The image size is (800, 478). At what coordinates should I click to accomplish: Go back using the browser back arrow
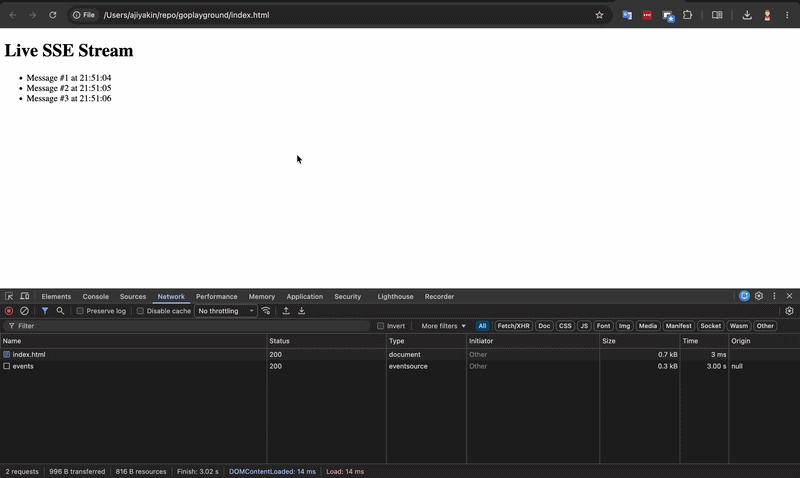(13, 15)
